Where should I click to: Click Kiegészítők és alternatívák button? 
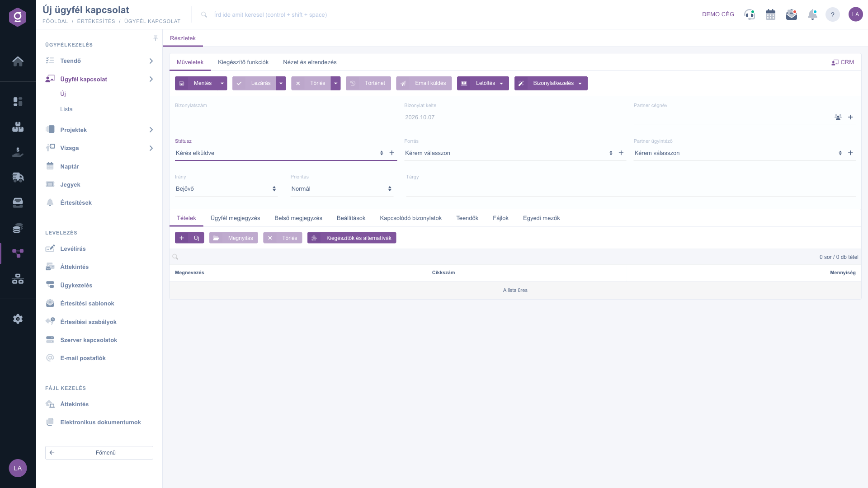[x=352, y=238]
